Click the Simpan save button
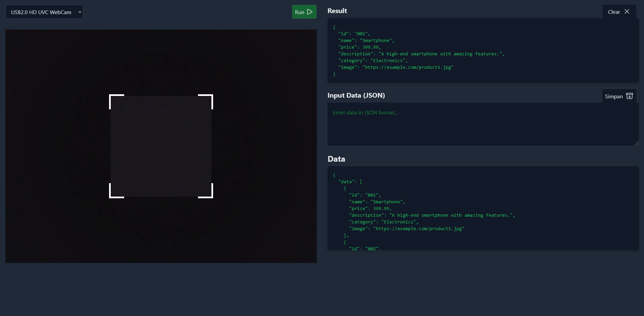644x316 pixels. pyautogui.click(x=619, y=96)
